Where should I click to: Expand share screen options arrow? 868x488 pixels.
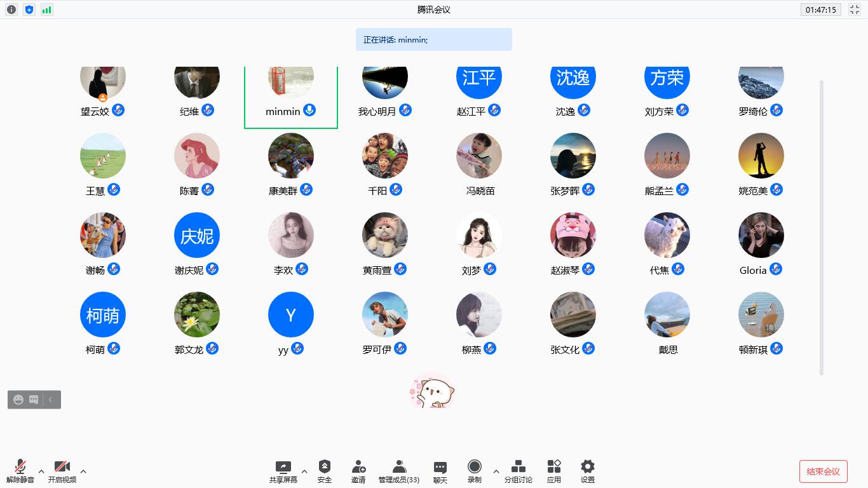[x=304, y=471]
